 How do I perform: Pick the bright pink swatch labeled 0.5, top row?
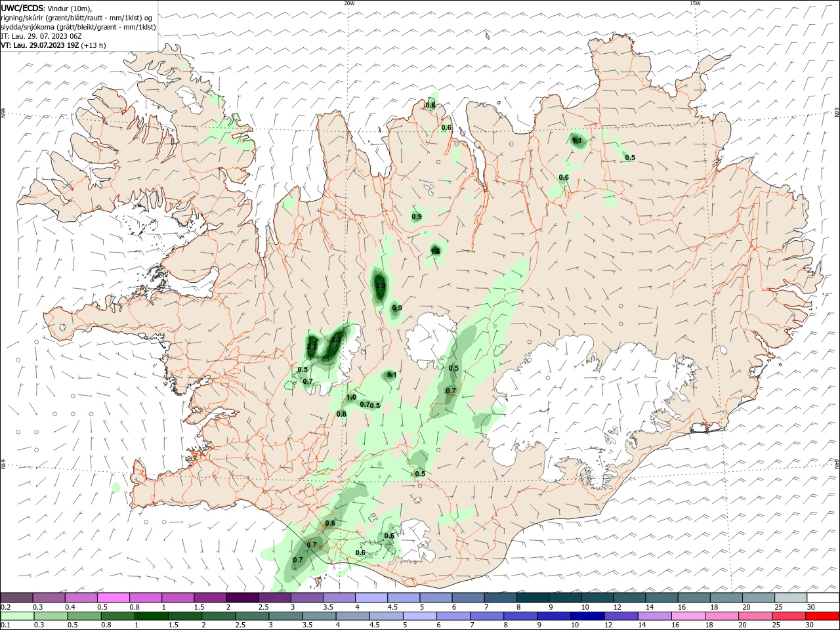[114, 597]
